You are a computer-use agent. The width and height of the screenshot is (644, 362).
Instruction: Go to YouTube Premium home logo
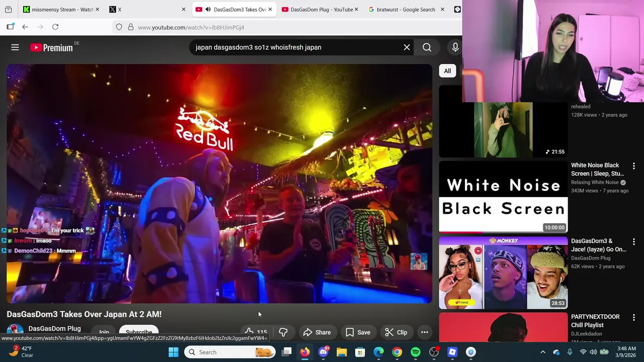pyautogui.click(x=51, y=47)
